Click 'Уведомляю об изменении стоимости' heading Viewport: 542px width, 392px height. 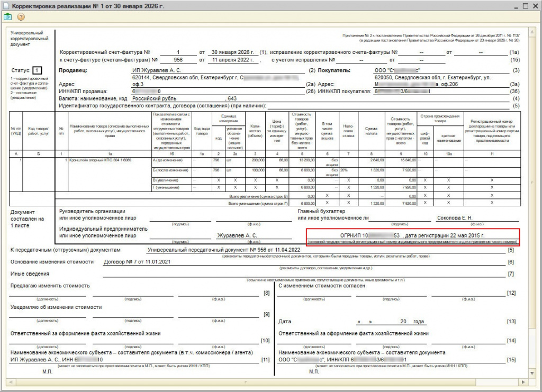click(x=56, y=307)
